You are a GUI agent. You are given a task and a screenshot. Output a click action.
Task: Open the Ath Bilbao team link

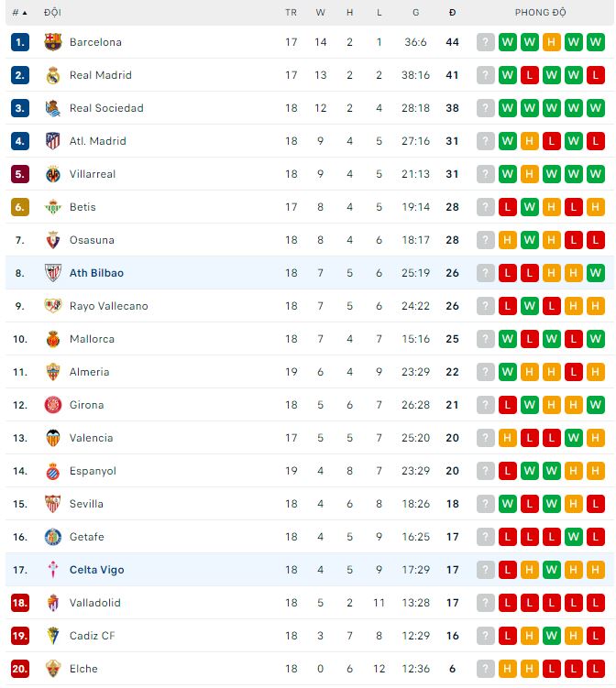click(x=96, y=273)
